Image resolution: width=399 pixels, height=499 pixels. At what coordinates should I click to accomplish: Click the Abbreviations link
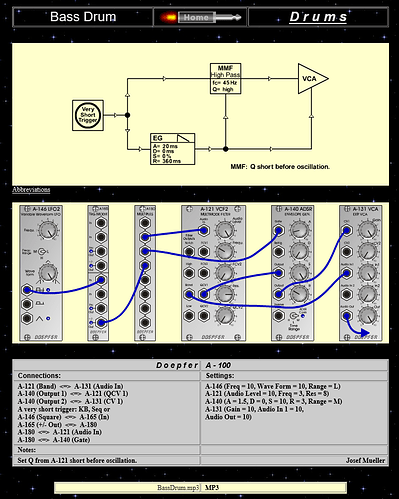click(31, 190)
